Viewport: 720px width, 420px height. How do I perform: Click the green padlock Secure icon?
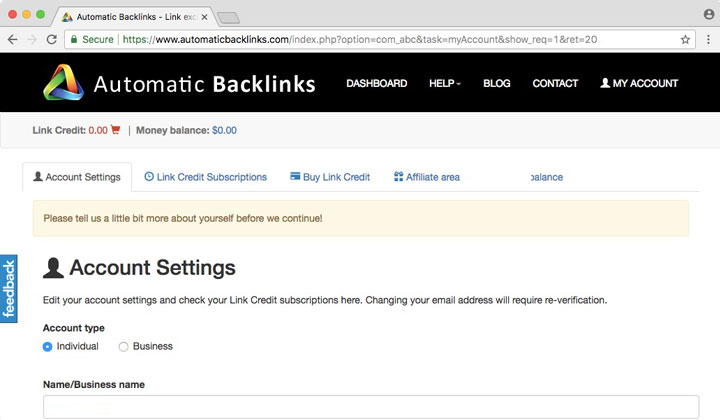tap(73, 39)
